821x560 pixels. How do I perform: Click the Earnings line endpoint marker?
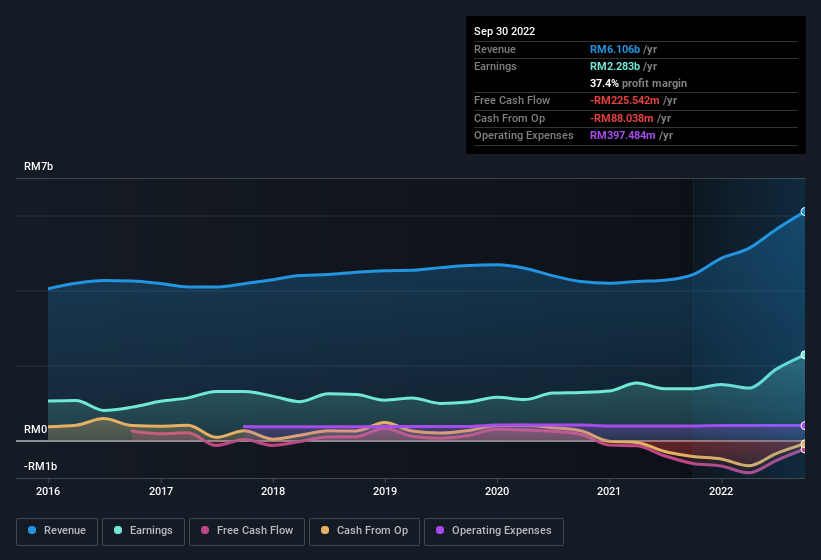tap(803, 355)
